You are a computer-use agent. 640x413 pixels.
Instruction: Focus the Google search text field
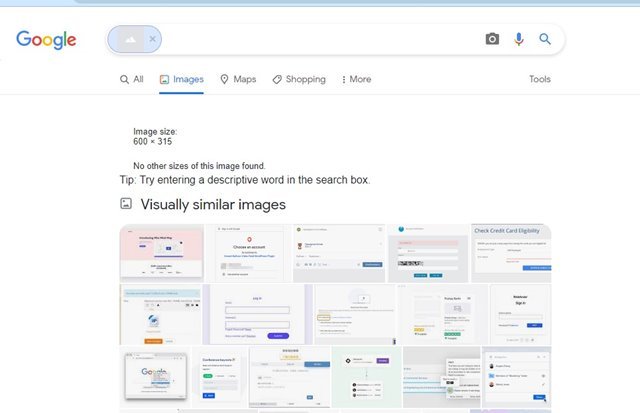pyautogui.click(x=320, y=39)
